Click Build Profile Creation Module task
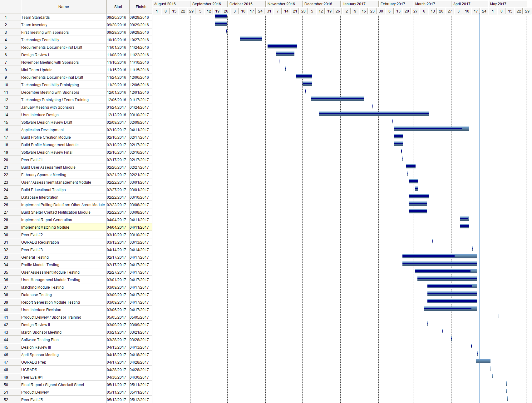 [x=46, y=137]
